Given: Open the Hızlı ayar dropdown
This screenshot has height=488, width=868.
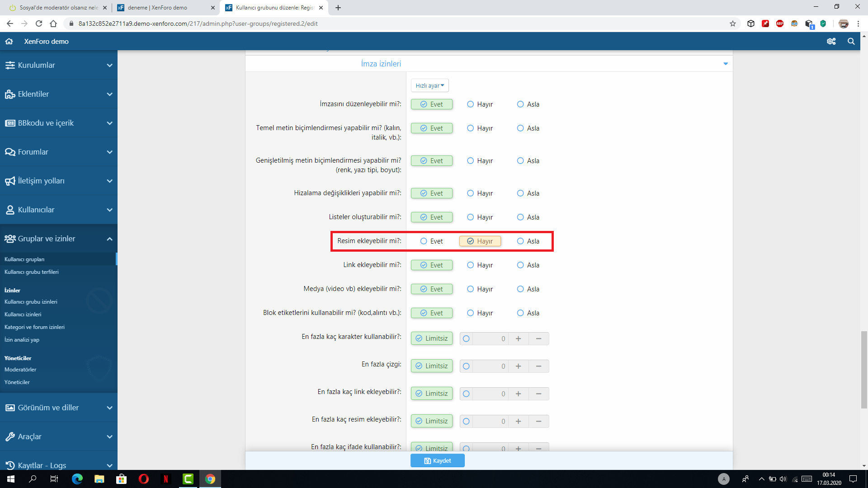Looking at the screenshot, I should pyautogui.click(x=429, y=85).
